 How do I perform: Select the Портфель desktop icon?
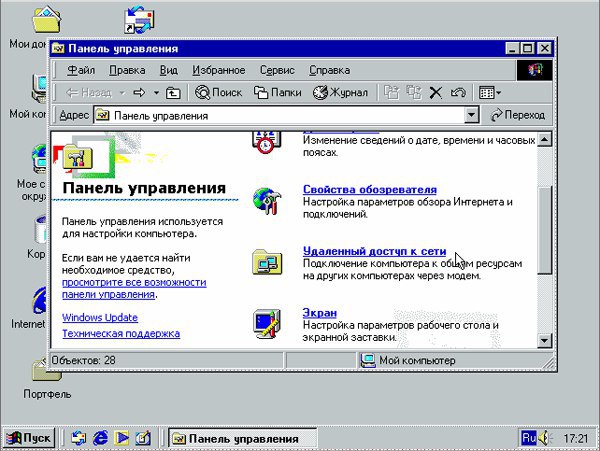tap(47, 379)
